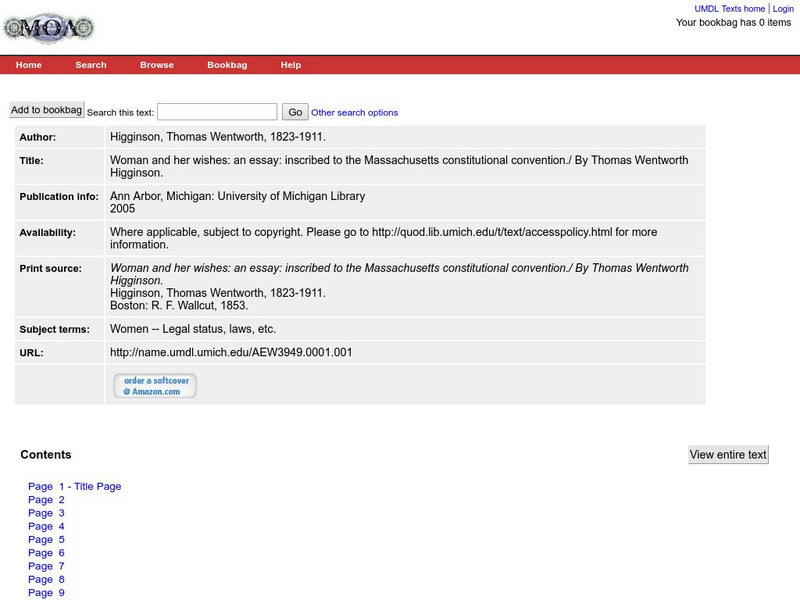800x600 pixels.
Task: Click the Availability copyright notice text
Action: [384, 238]
